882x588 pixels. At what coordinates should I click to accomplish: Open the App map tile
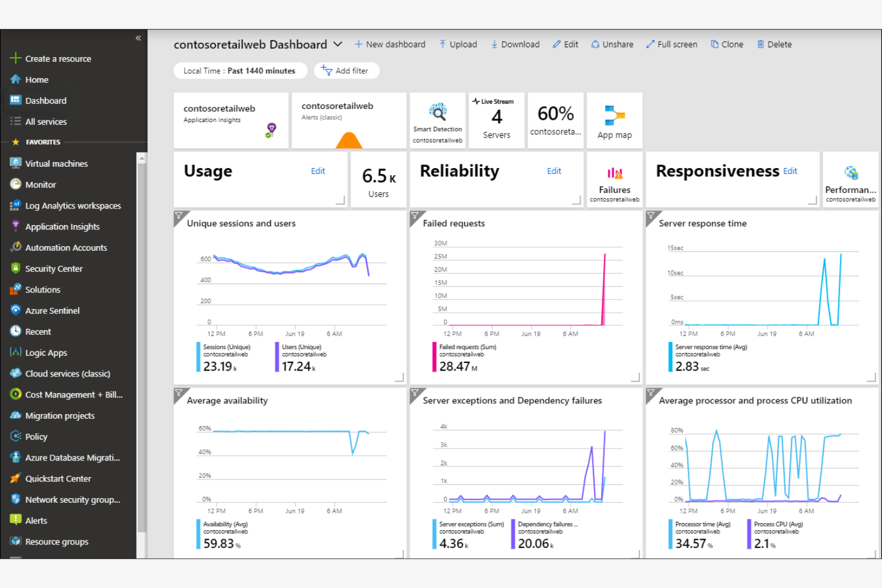[614, 120]
